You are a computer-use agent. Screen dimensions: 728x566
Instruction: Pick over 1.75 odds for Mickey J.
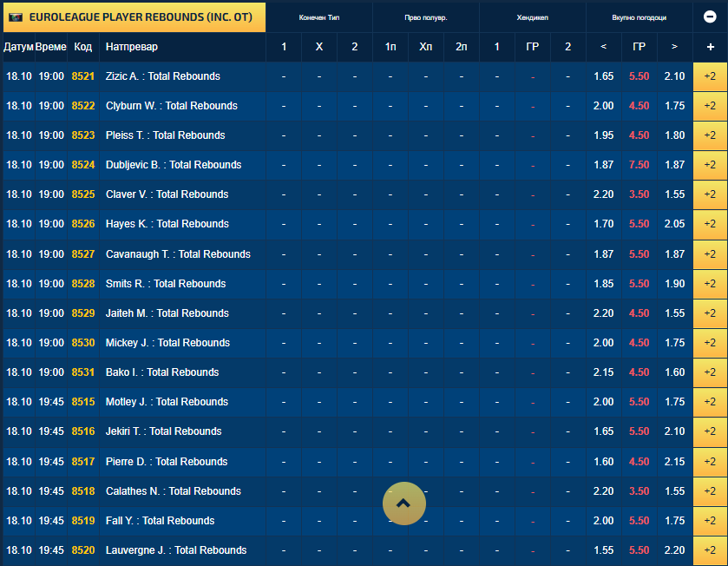click(674, 343)
